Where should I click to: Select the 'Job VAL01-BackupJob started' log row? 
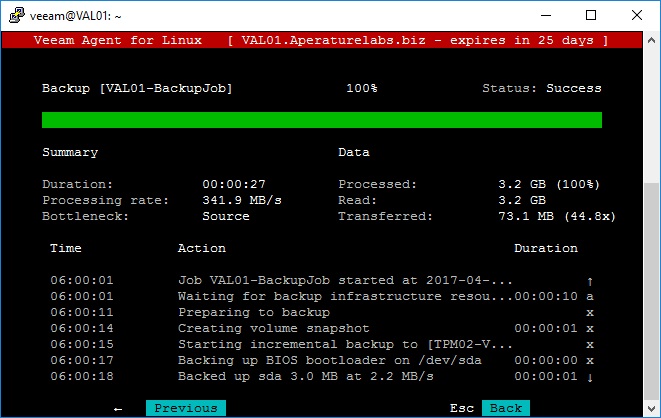pyautogui.click(x=317, y=280)
